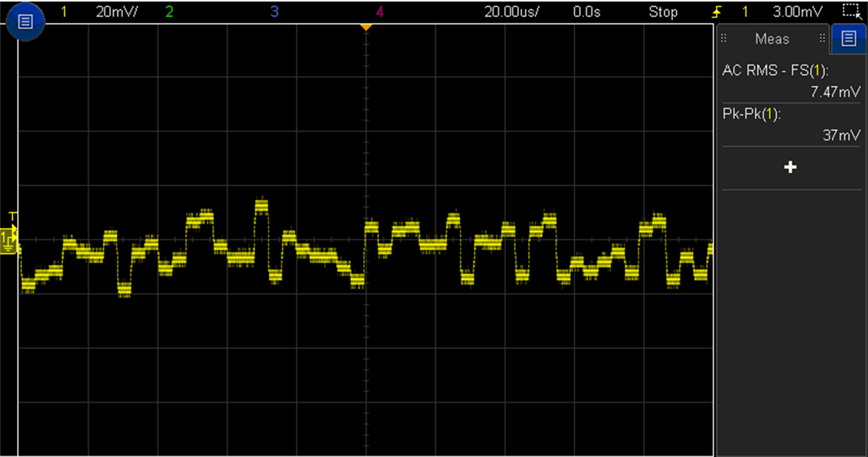Select the Meas sidebar tab title

point(772,39)
